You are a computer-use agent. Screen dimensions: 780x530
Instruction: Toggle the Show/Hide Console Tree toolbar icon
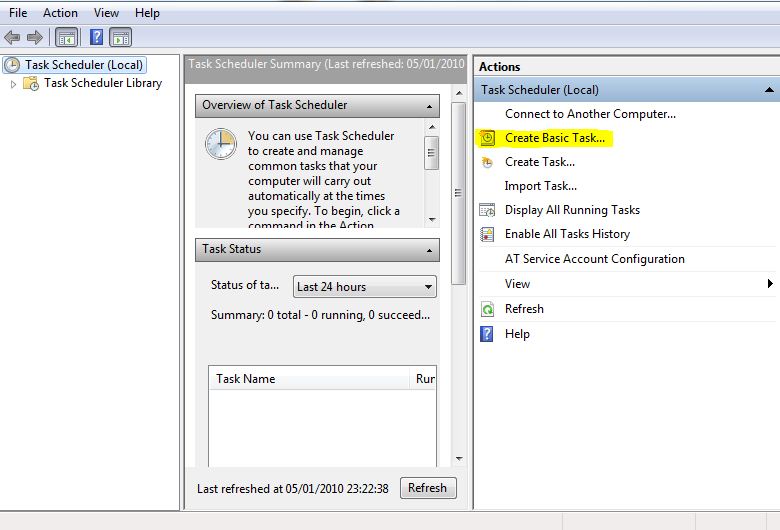pyautogui.click(x=66, y=38)
